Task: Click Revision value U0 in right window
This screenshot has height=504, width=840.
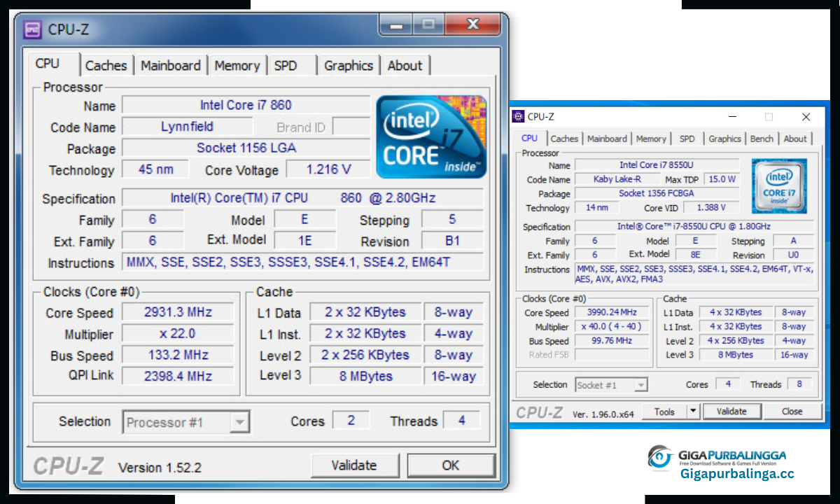Action: 793,255
